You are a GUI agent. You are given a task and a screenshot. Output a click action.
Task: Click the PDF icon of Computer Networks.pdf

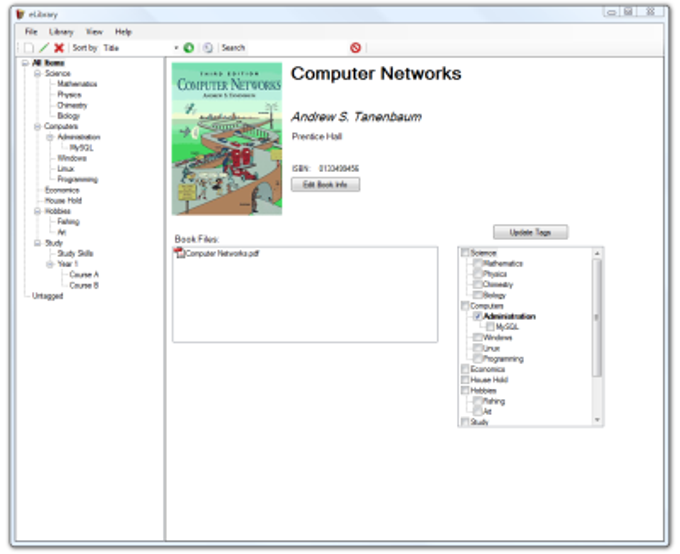(179, 253)
